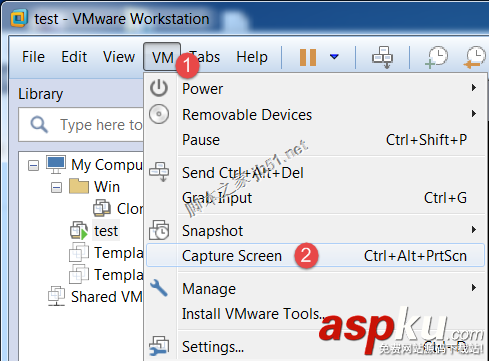Open the View menu

coord(119,57)
